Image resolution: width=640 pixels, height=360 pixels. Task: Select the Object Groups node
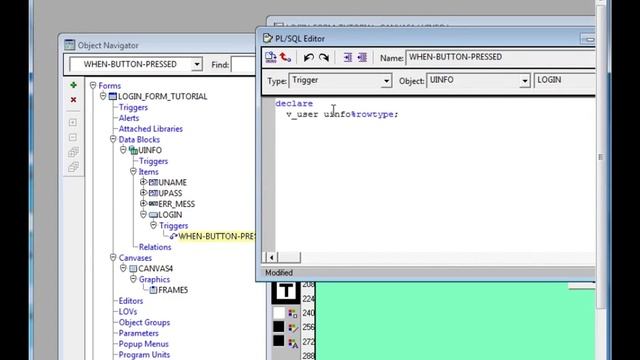[144, 322]
